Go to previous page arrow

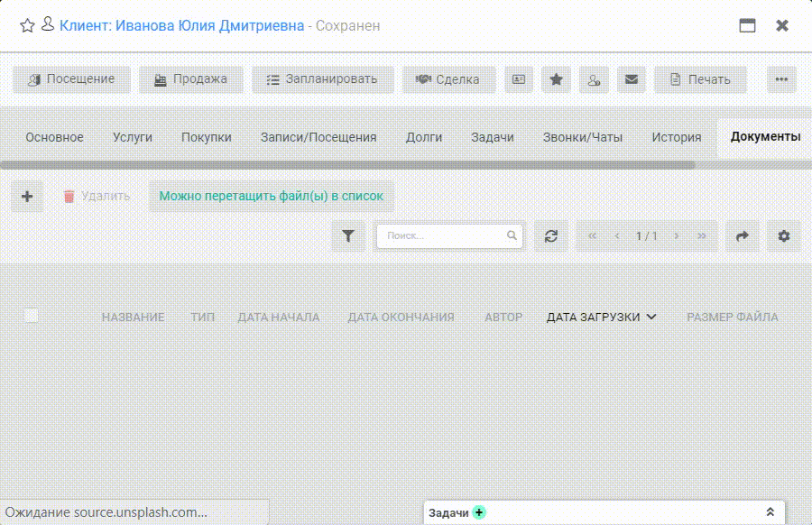click(617, 236)
